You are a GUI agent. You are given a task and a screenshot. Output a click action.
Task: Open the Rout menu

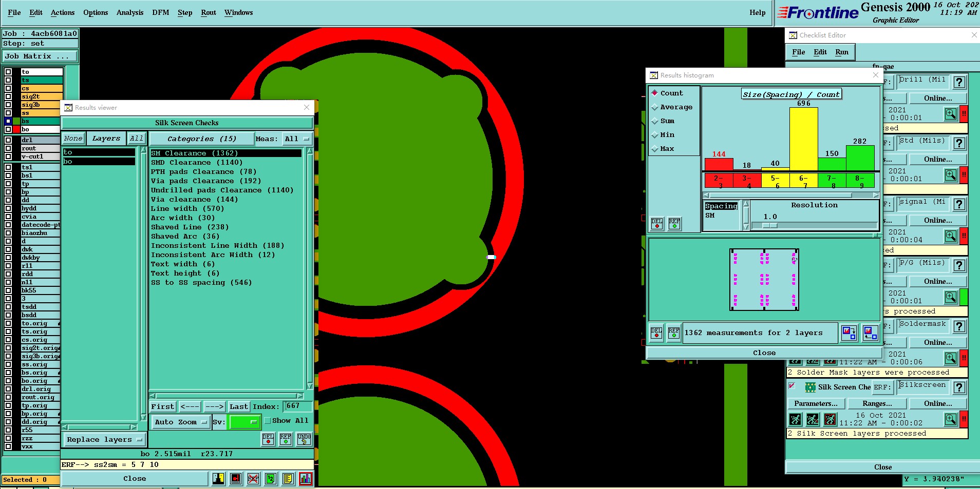(x=208, y=12)
